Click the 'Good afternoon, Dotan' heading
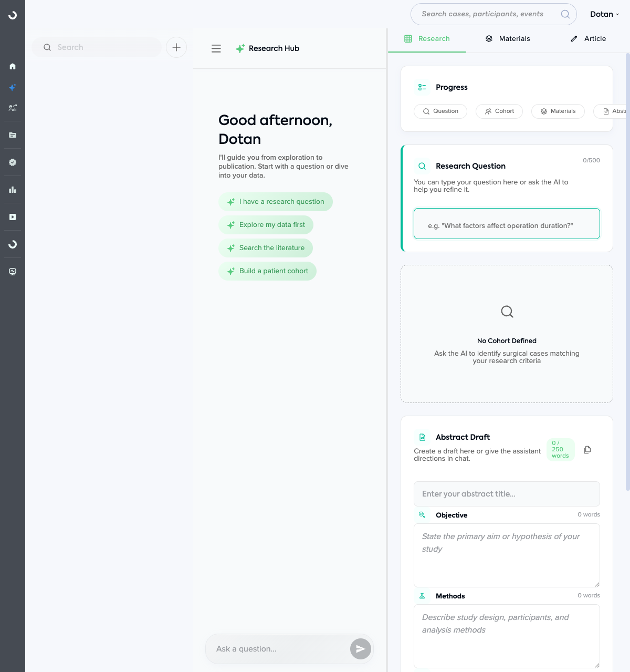Image resolution: width=630 pixels, height=672 pixels. (275, 130)
